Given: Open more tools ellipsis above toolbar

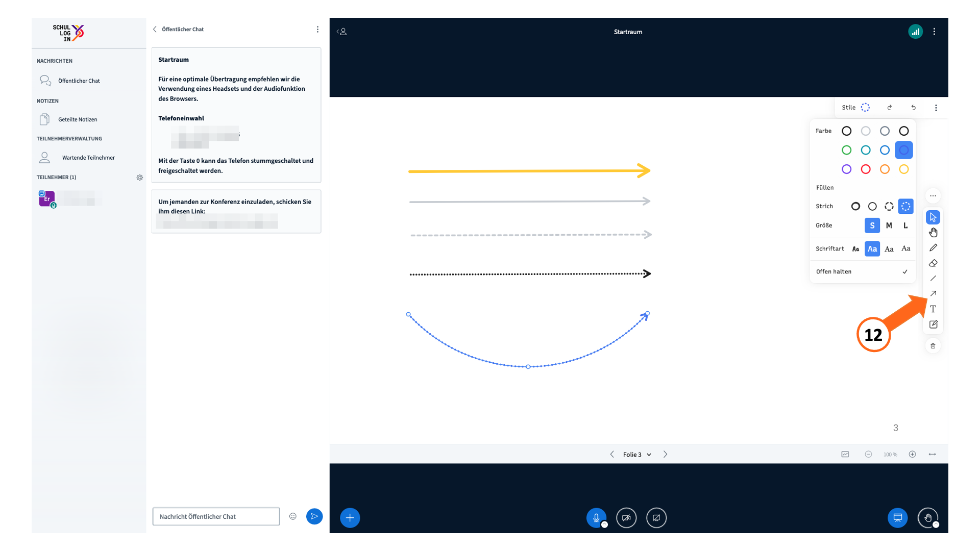Looking at the screenshot, I should tap(933, 196).
